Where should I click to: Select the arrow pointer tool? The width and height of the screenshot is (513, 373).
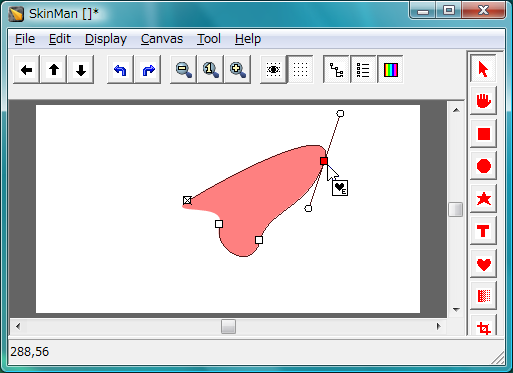483,69
